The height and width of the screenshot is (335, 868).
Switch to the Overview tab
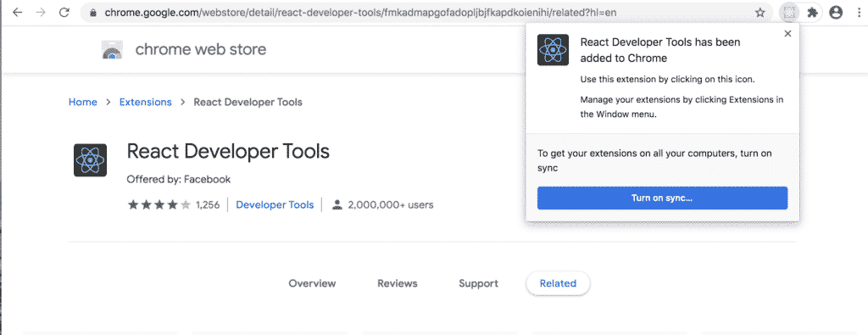(x=312, y=283)
